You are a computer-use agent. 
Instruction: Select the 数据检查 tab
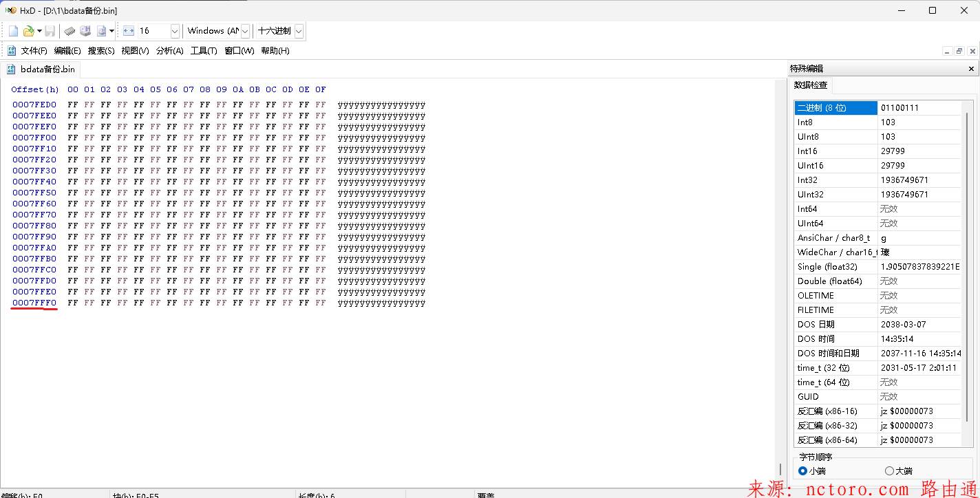(x=811, y=85)
